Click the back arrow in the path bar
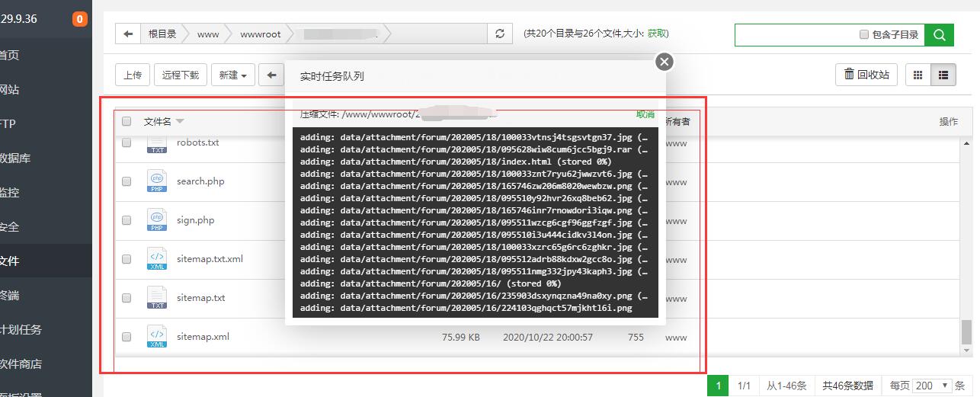The height and width of the screenshot is (397, 980). [x=128, y=34]
